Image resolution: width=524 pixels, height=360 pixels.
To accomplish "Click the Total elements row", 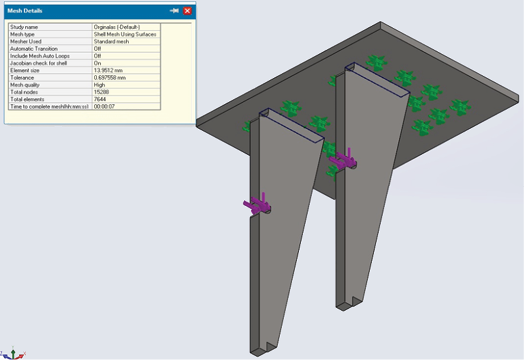I will [x=84, y=99].
